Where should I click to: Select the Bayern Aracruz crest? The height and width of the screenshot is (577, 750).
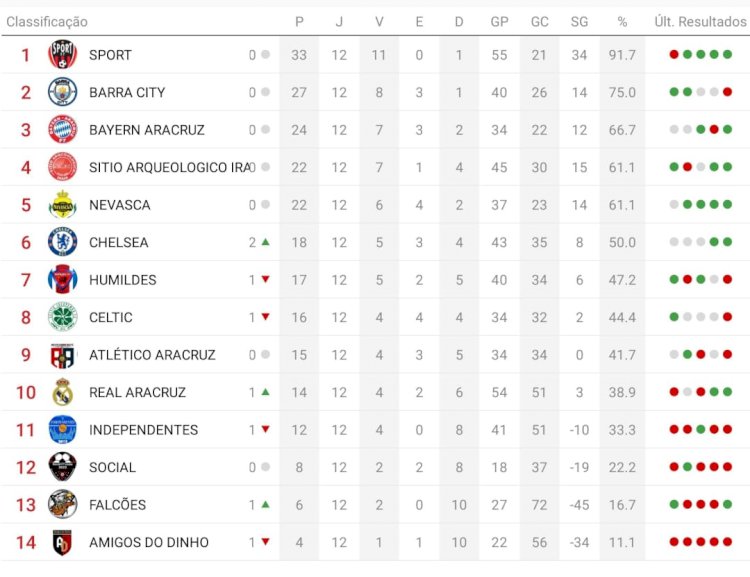point(62,130)
